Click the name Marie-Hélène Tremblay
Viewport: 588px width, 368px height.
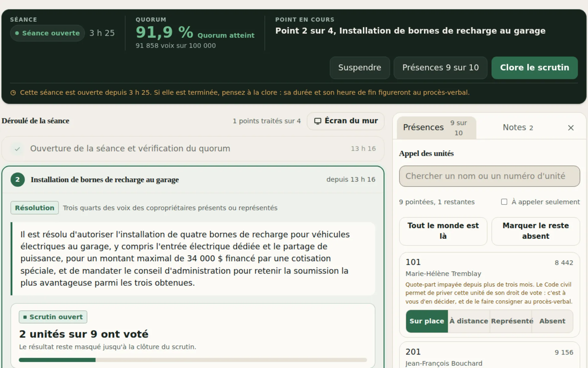pyautogui.click(x=443, y=274)
